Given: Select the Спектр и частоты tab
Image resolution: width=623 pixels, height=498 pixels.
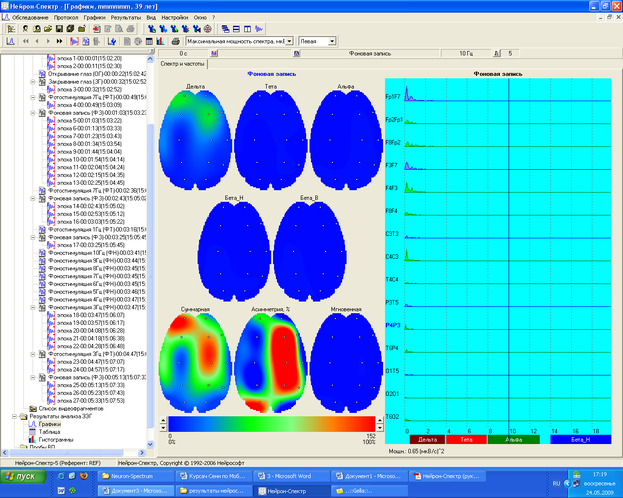Looking at the screenshot, I should (182, 64).
